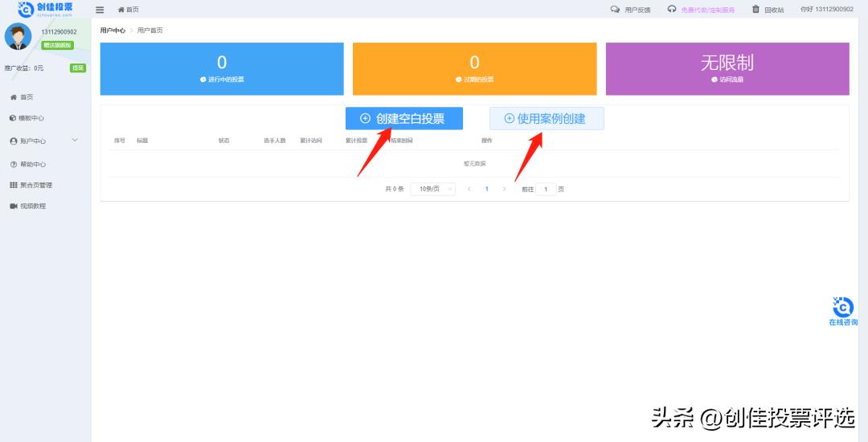Click the user avatar picture
This screenshot has height=442, width=868.
[x=18, y=36]
